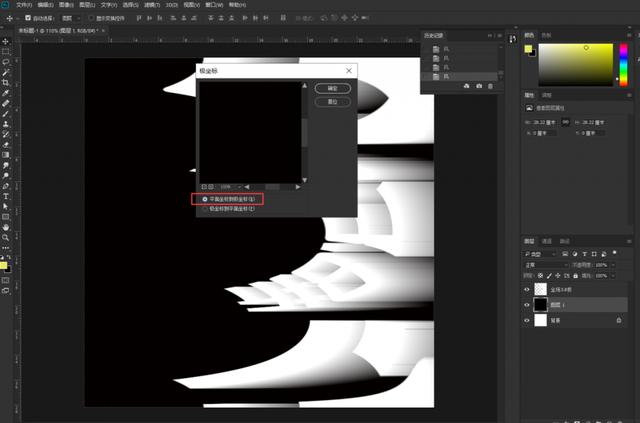Open the 滤镜 (Filter) menu
This screenshot has height=423, width=640.
click(150, 5)
